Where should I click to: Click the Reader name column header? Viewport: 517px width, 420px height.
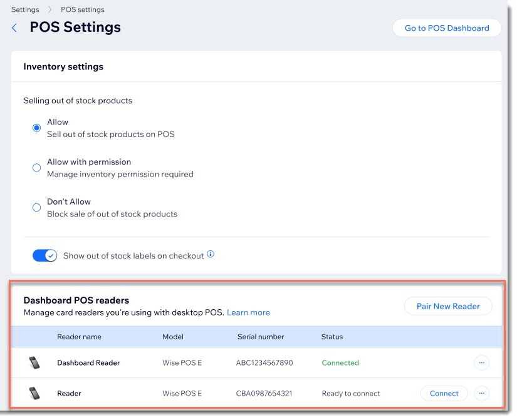[x=79, y=337]
